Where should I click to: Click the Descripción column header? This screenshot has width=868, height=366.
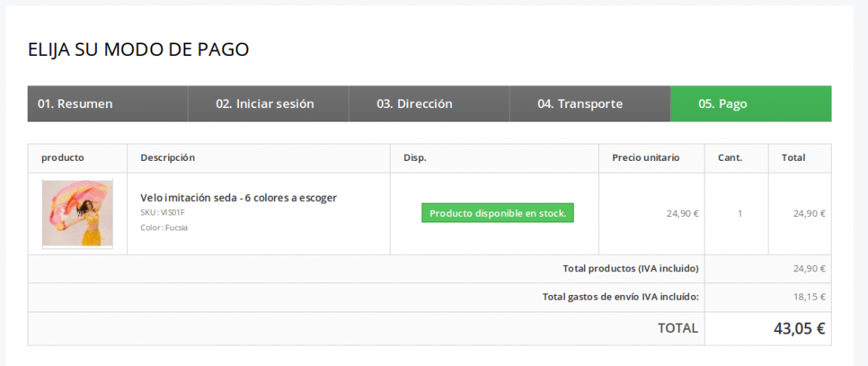click(168, 158)
